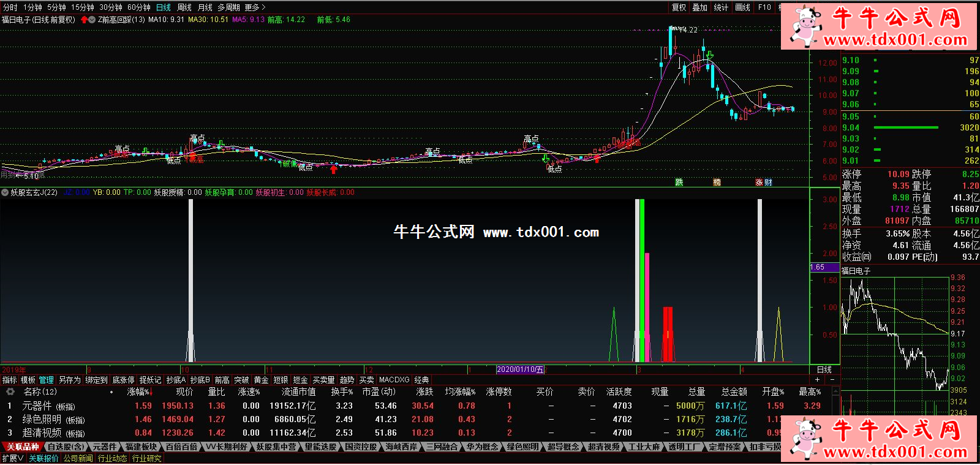Click the 统计 statistics button
The width and height of the screenshot is (980, 465).
(x=721, y=7)
